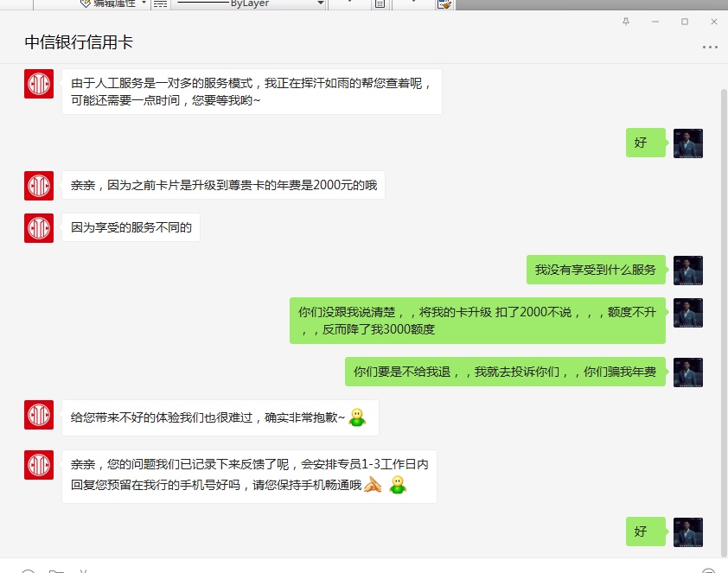Select message 亲亲，您的问题我们已记录下来
Viewport: 728px width, 573px height.
[x=249, y=476]
